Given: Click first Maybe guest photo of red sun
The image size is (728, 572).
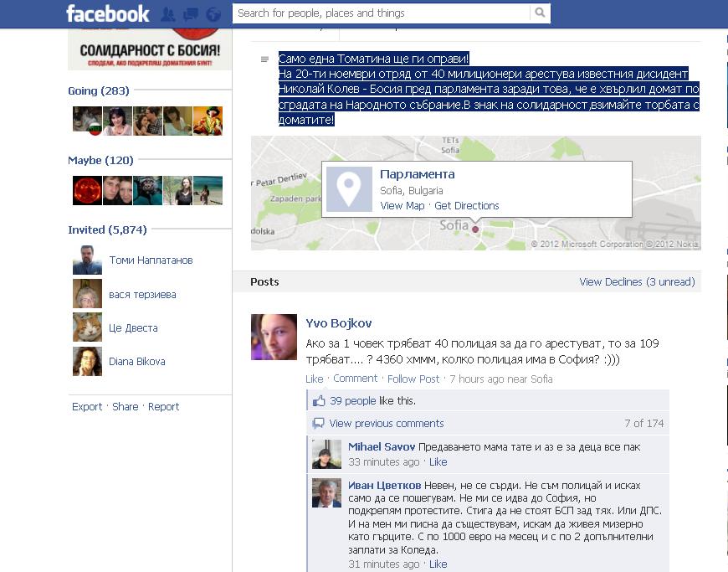Looking at the screenshot, I should tap(87, 190).
